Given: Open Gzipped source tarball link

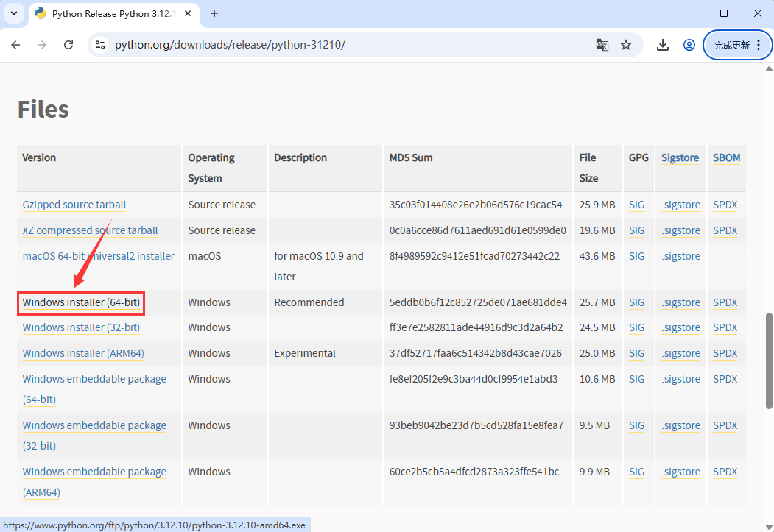Looking at the screenshot, I should (x=74, y=205).
